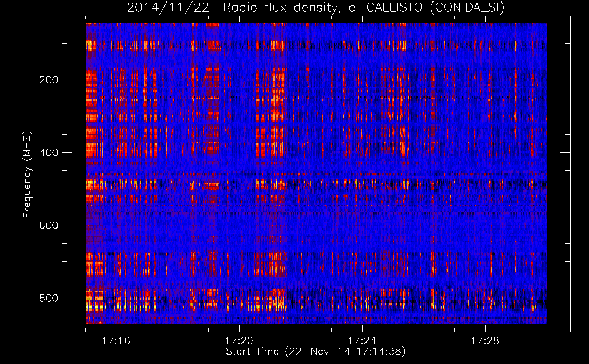Image resolution: width=589 pixels, height=364 pixels.
Task: Click the 17:16 time tick label
Action: 116,341
